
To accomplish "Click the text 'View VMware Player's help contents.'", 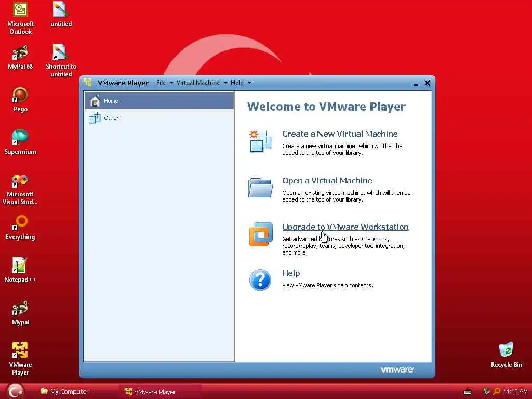I will coord(327,285).
